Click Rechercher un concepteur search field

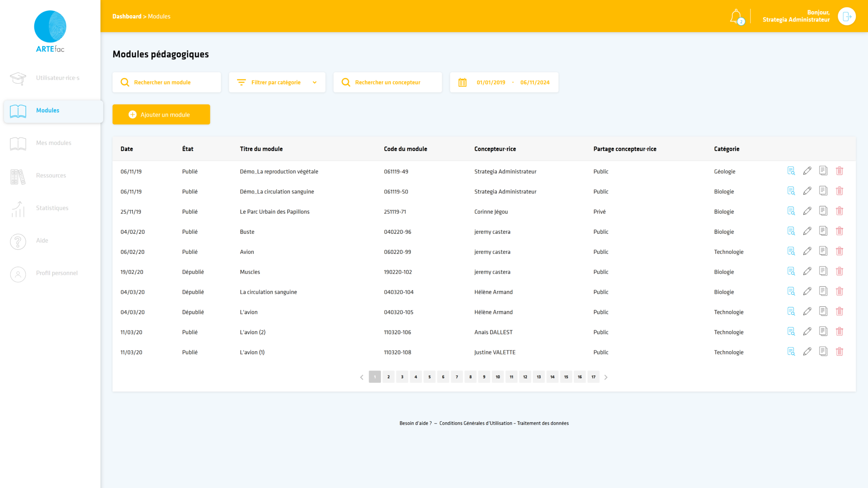coord(388,82)
